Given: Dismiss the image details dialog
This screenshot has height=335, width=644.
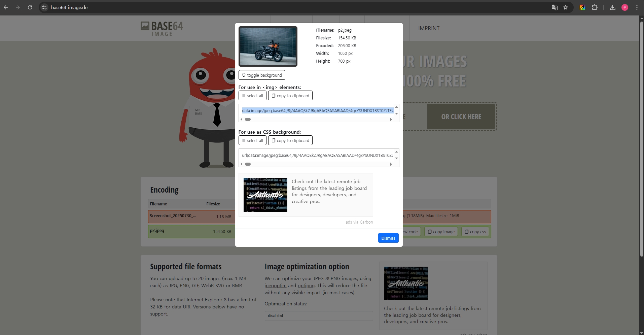Looking at the screenshot, I should (388, 238).
